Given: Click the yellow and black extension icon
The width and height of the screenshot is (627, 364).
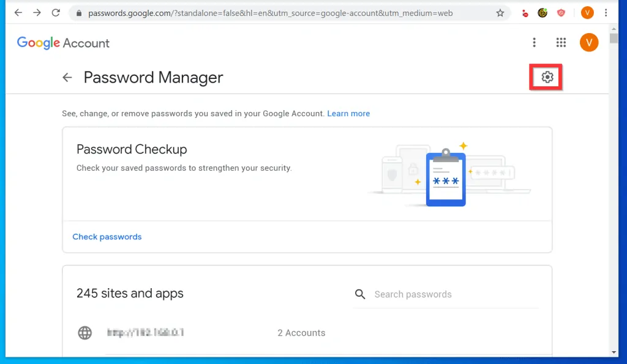Looking at the screenshot, I should tap(543, 13).
